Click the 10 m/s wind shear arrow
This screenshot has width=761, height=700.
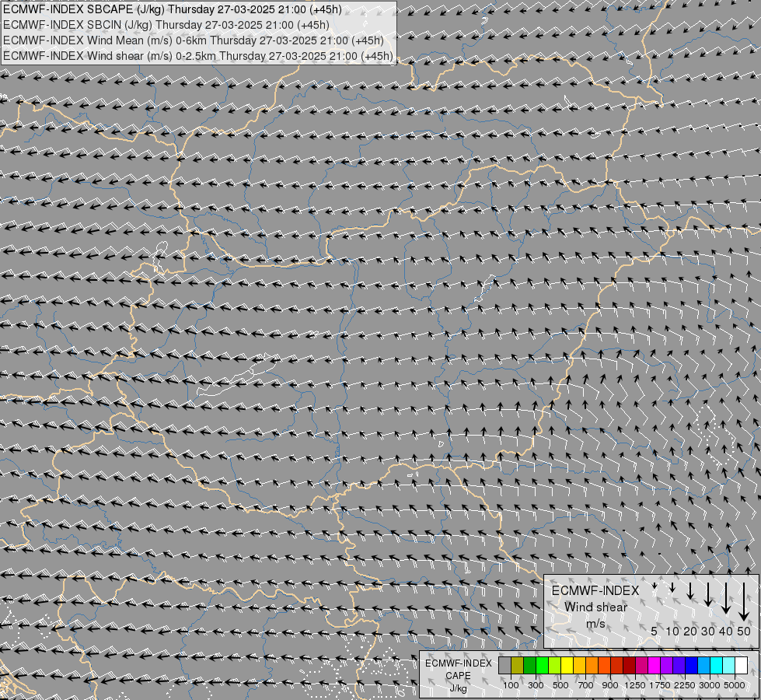(x=672, y=587)
